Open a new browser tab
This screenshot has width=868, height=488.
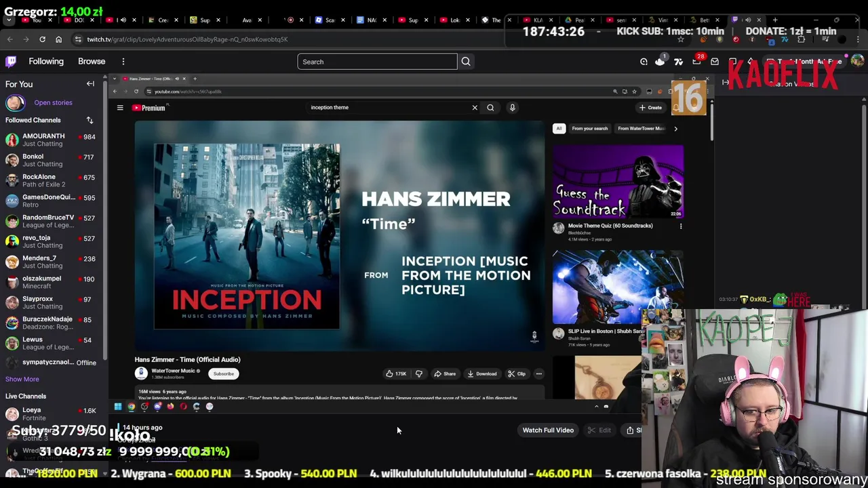(775, 20)
